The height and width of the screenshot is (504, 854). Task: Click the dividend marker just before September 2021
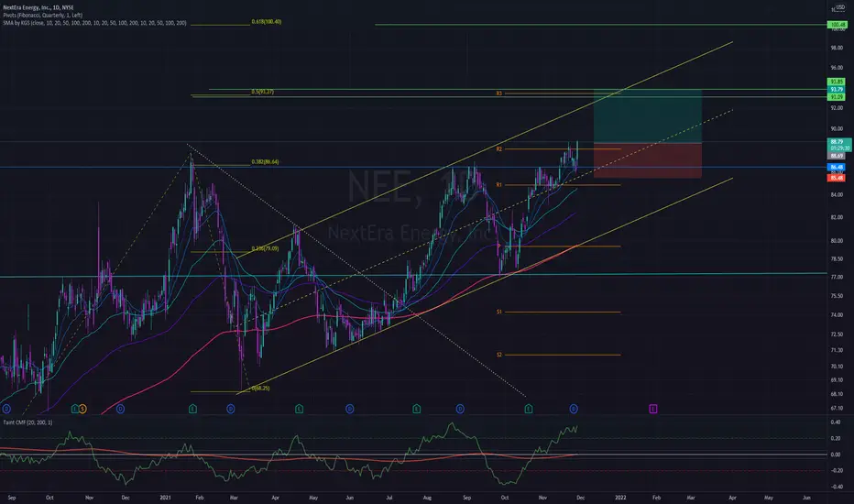click(x=460, y=409)
